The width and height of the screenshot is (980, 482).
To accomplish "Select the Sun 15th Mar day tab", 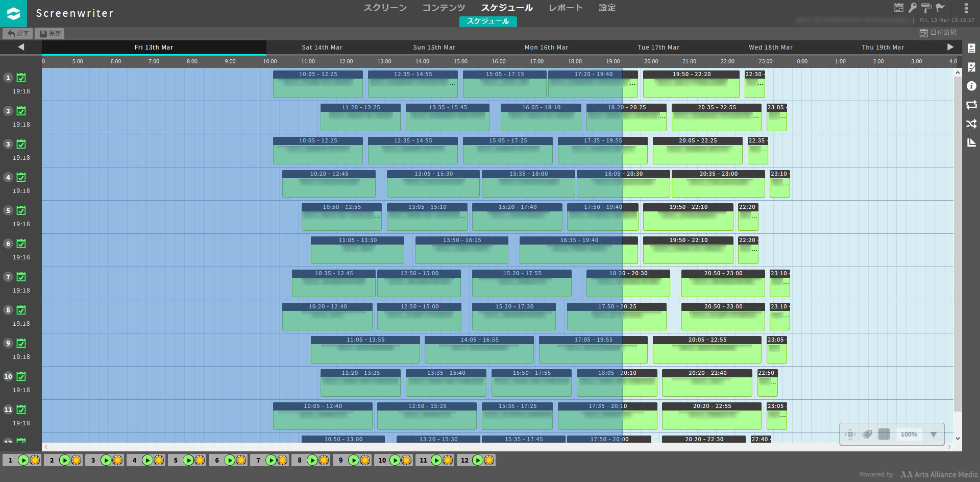I will 434,47.
